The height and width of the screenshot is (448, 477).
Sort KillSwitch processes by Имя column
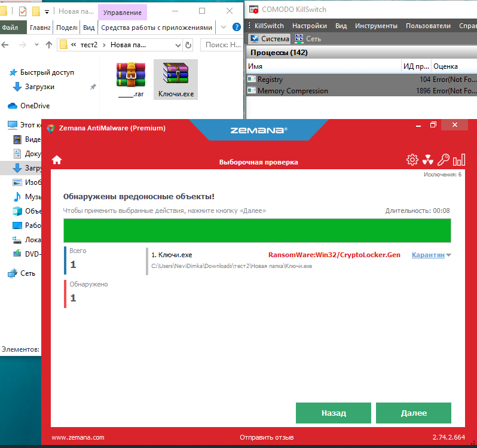click(323, 66)
